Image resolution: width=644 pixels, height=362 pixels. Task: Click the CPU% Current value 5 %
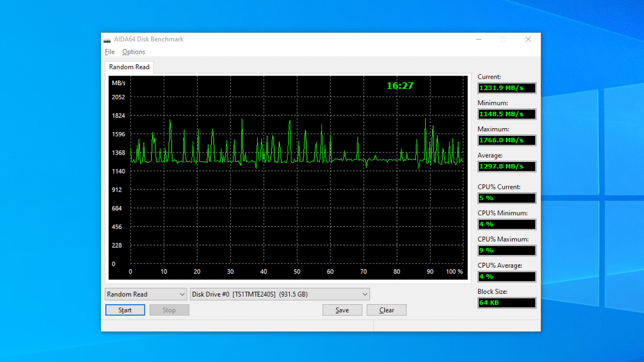(x=507, y=198)
